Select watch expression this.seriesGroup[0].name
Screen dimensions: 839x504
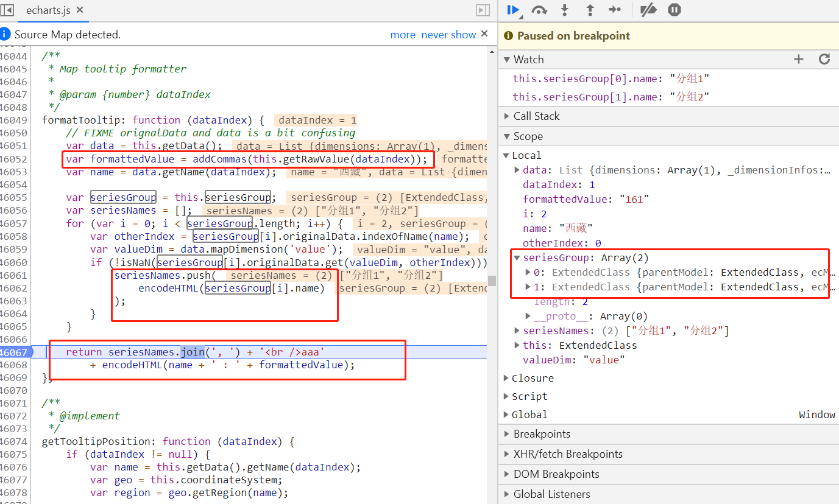(611, 79)
